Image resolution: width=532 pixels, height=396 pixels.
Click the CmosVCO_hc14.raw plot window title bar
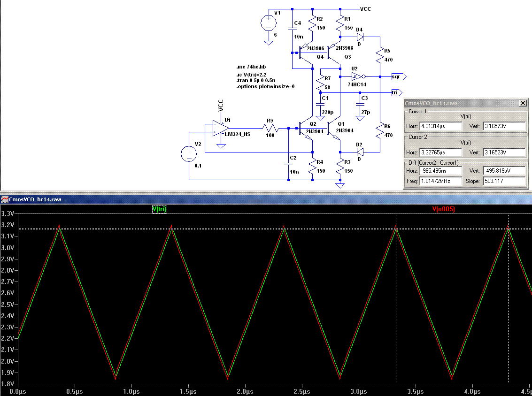pyautogui.click(x=266, y=199)
